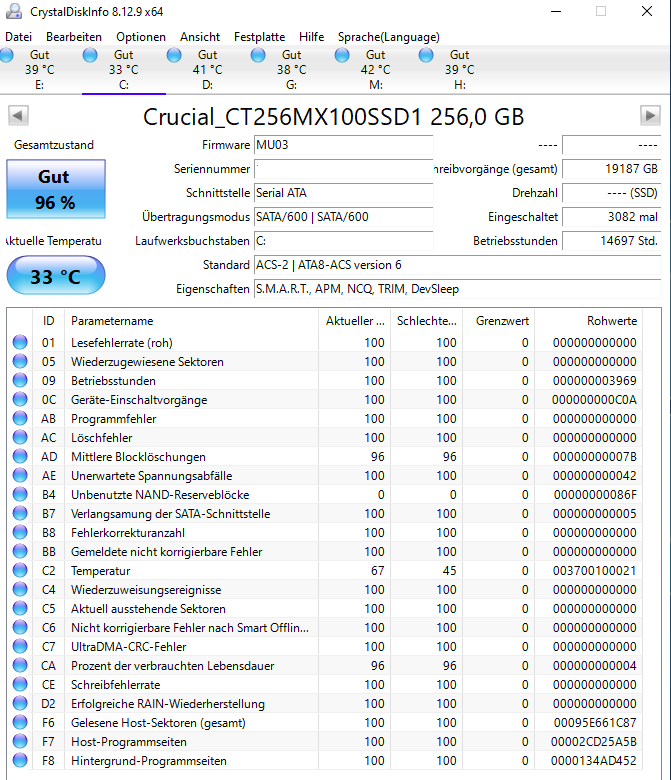Click status icon of Geräte-Einschaltvorgänge row

coord(20,399)
